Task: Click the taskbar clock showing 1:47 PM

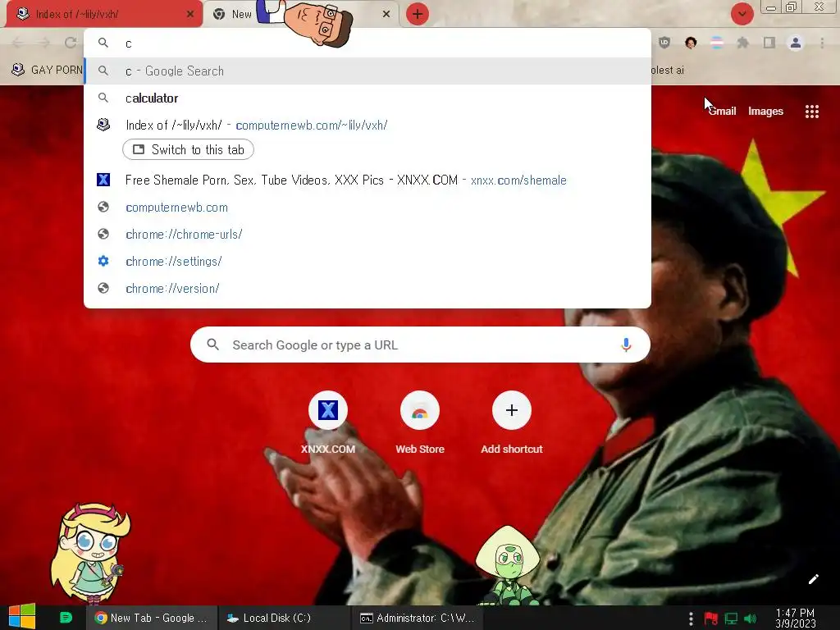Action: [x=795, y=618]
